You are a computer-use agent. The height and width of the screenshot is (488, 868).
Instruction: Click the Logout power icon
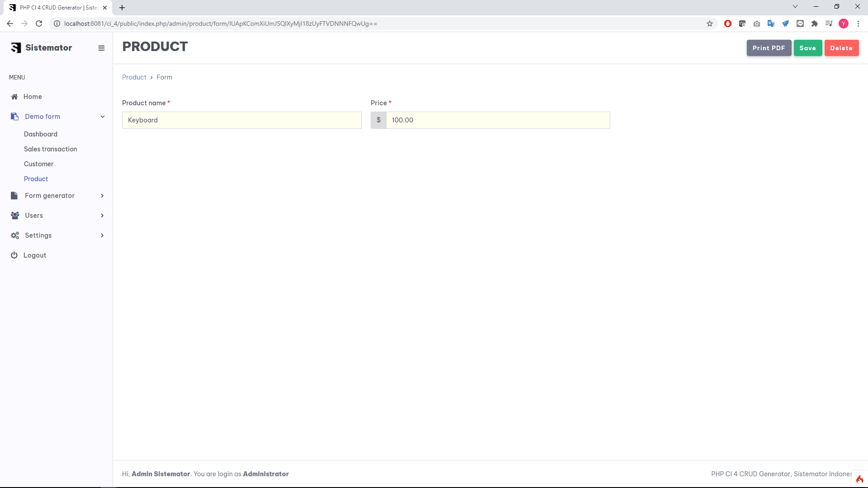pyautogui.click(x=14, y=255)
